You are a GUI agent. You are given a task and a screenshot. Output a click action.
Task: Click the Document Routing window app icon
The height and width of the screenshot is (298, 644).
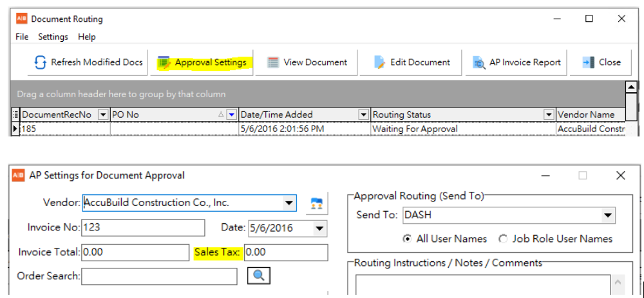pos(21,19)
